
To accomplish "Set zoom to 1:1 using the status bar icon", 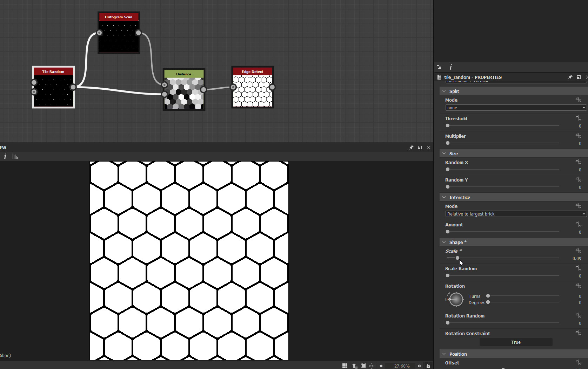I will [x=372, y=365].
